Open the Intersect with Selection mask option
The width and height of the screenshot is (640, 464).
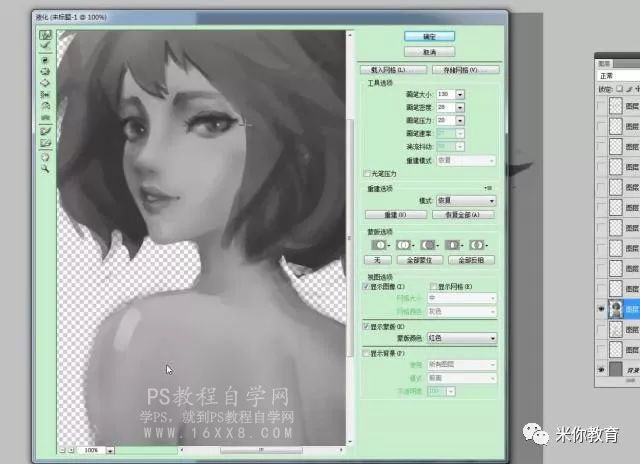453,245
